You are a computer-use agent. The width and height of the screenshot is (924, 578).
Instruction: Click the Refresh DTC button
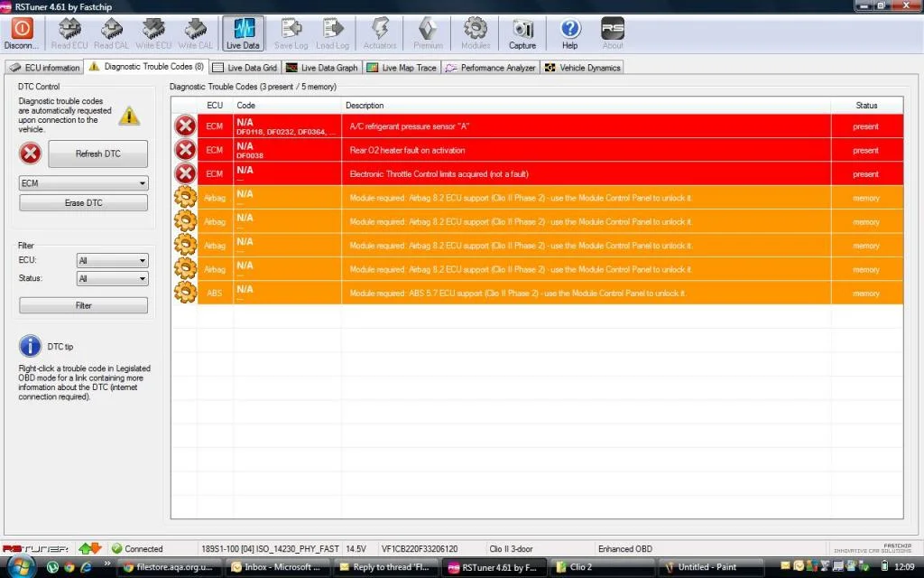pos(97,154)
